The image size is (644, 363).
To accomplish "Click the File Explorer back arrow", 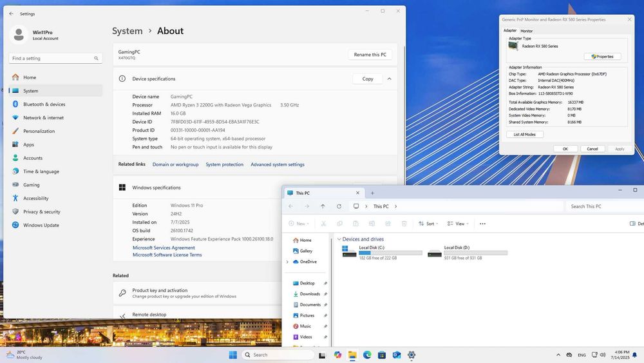I will click(291, 206).
